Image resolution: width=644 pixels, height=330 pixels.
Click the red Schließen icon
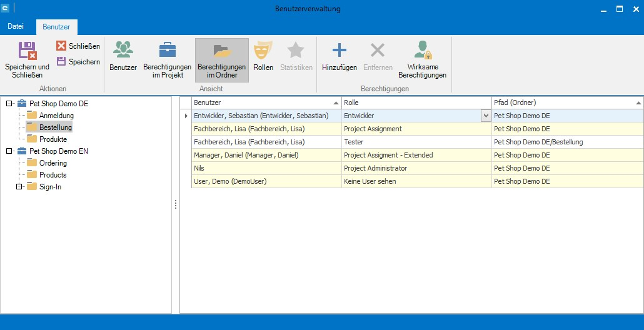[61, 46]
